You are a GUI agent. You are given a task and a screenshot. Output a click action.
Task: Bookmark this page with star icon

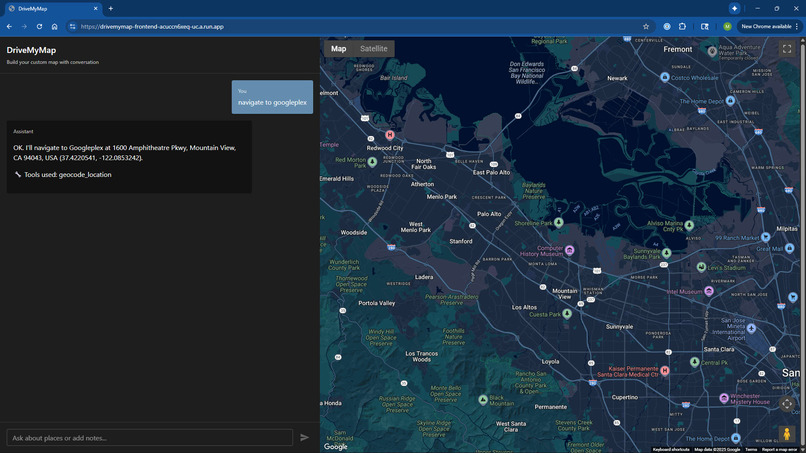646,26
